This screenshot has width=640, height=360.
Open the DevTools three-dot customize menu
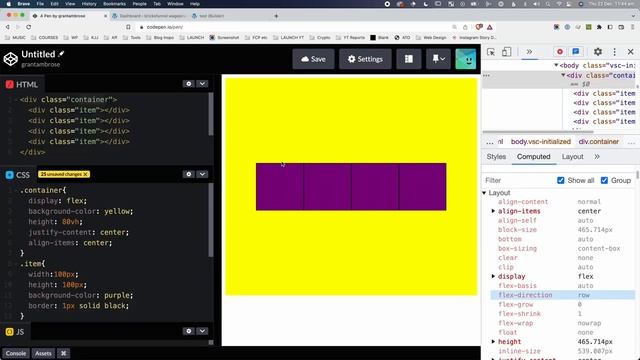[615, 52]
